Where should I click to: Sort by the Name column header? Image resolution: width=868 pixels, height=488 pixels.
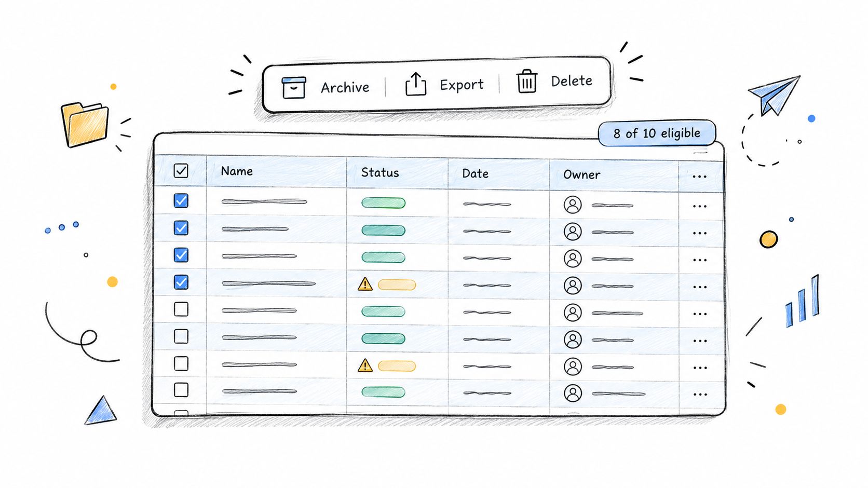237,171
